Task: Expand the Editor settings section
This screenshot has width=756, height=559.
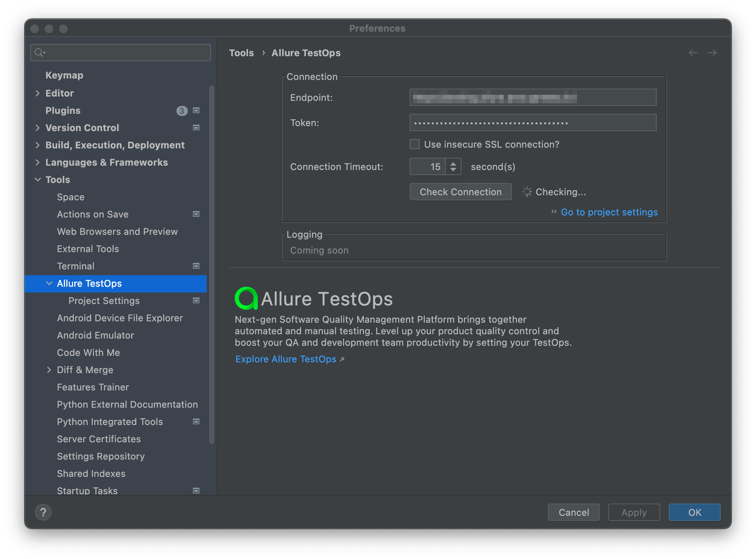Action: pyautogui.click(x=38, y=93)
